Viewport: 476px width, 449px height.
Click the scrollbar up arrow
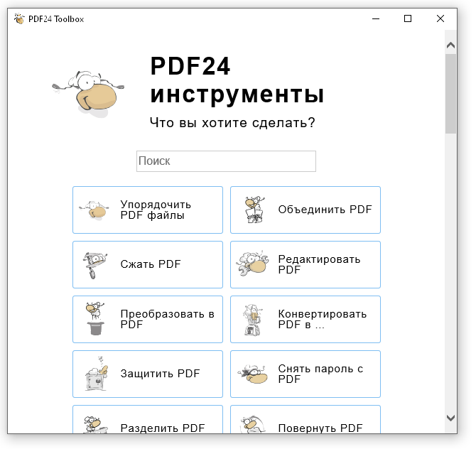pos(451,45)
